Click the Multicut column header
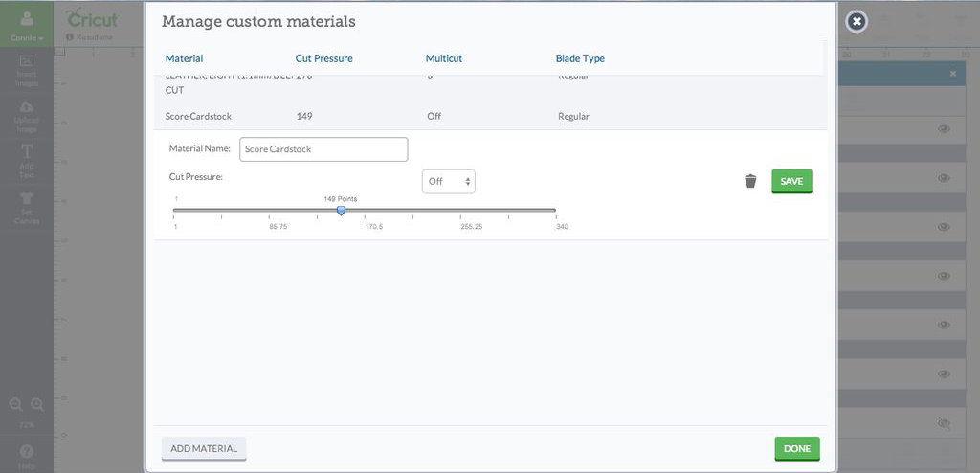 (444, 58)
